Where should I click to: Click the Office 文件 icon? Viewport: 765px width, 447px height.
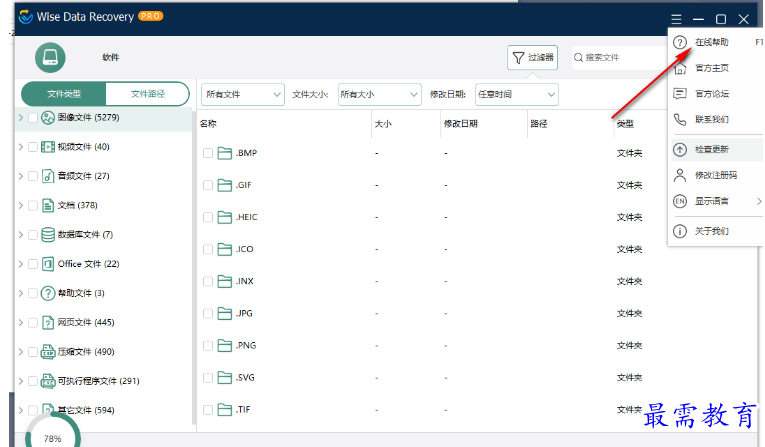48,264
